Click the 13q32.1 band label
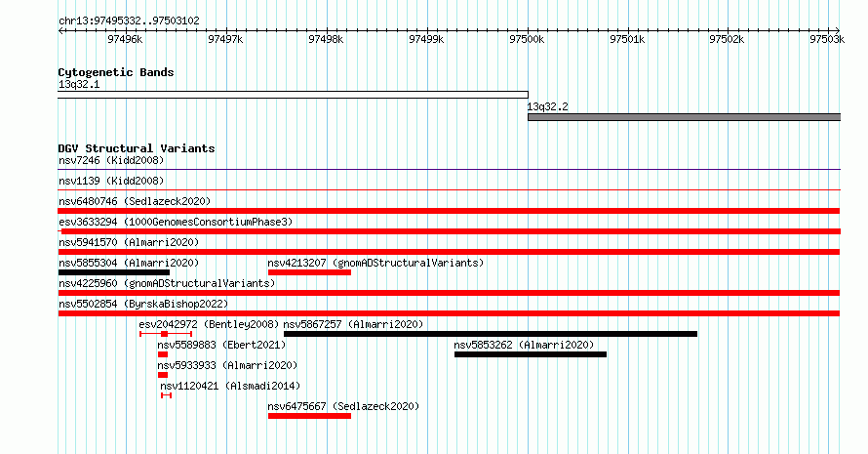868x454 pixels. [x=79, y=85]
